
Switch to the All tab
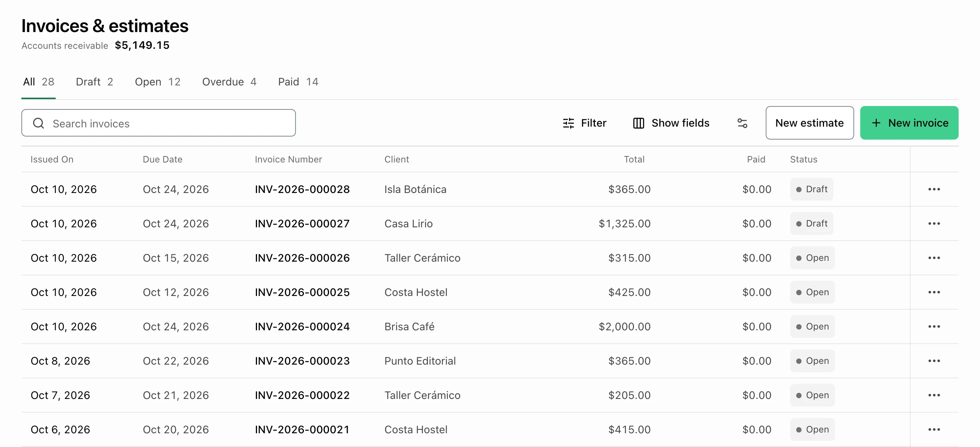tap(39, 82)
